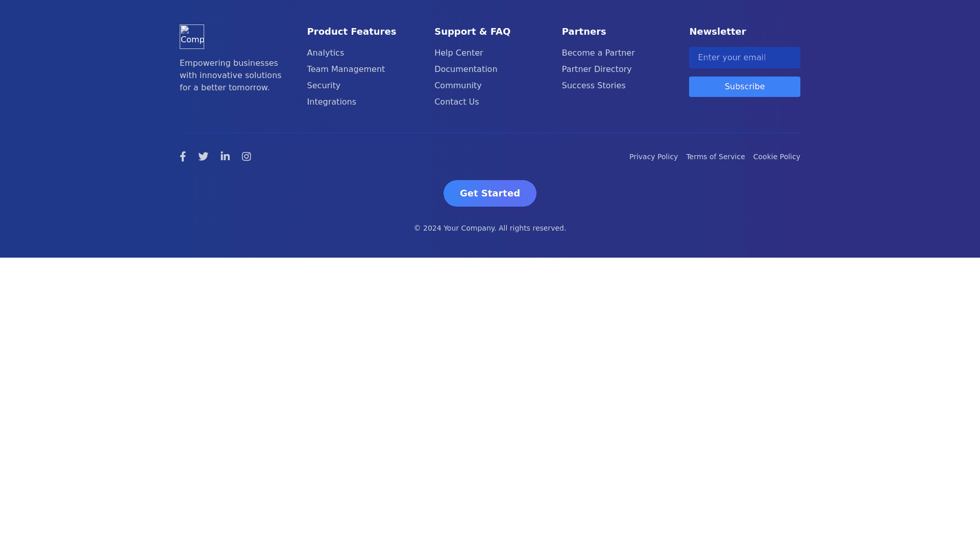
Task: Visit the Integrations page link
Action: coord(331,102)
